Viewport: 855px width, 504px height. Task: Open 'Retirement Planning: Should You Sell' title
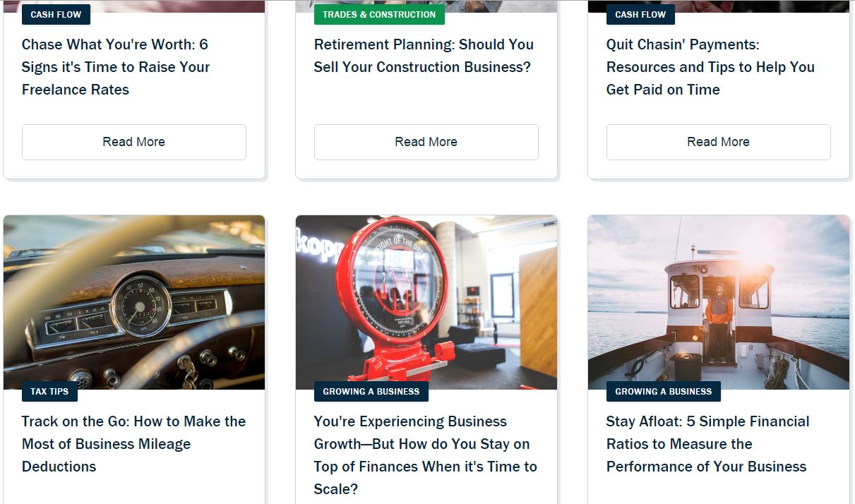pyautogui.click(x=424, y=56)
